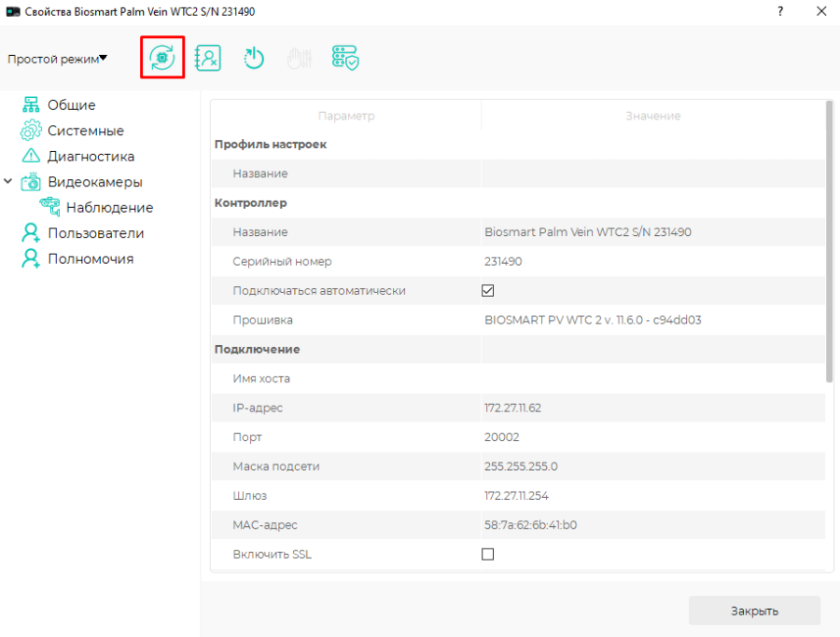The height and width of the screenshot is (637, 840).
Task: Click the Серийный номер parameter label
Action: pyautogui.click(x=282, y=262)
